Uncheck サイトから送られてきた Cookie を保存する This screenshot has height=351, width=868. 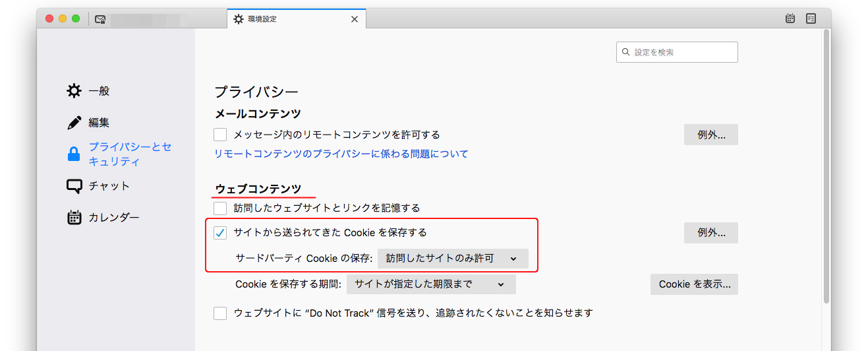(220, 232)
